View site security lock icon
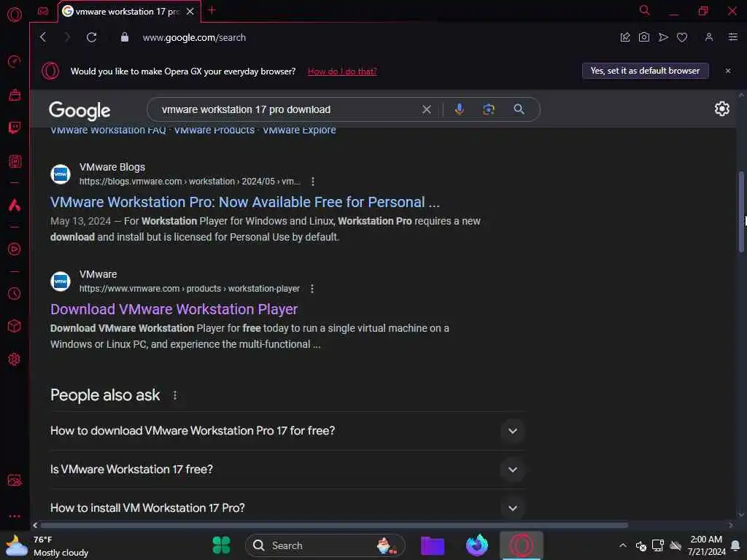 124,37
